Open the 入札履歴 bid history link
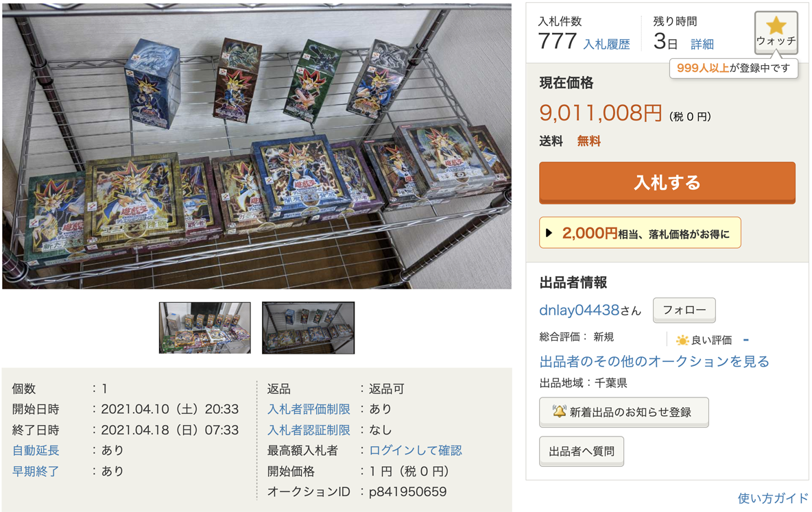812x512 pixels. coord(606,45)
